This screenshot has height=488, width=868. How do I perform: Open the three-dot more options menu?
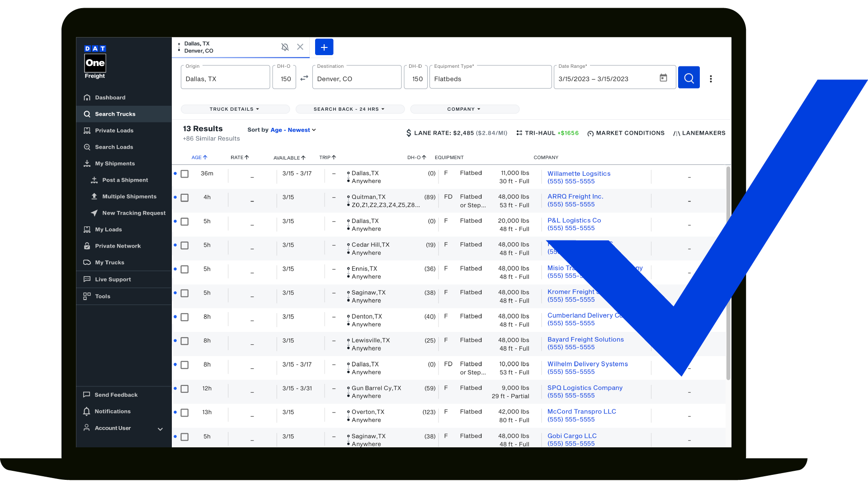[x=711, y=79]
